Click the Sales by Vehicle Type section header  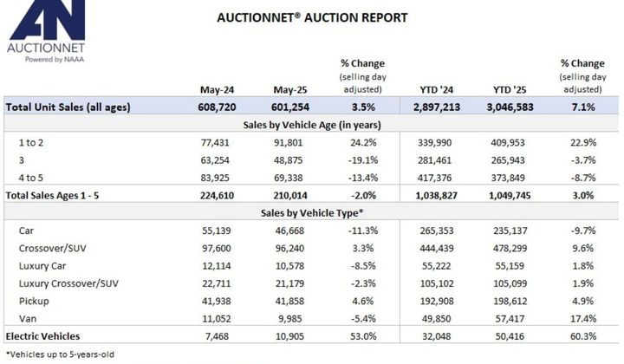pos(312,213)
